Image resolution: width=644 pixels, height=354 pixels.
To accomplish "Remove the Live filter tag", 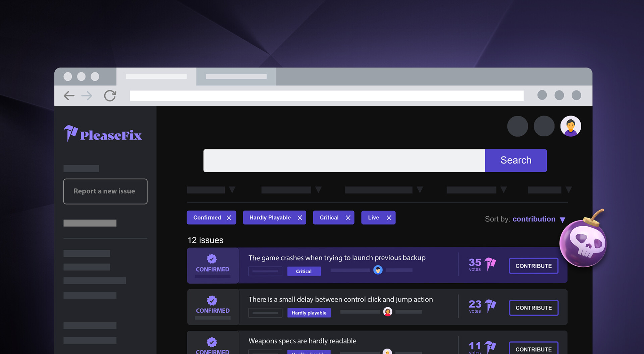I will (x=389, y=218).
